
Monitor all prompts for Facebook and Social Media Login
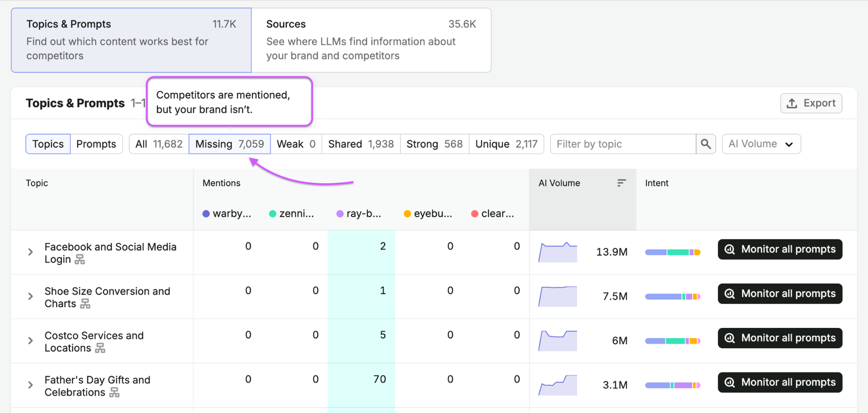pos(780,249)
